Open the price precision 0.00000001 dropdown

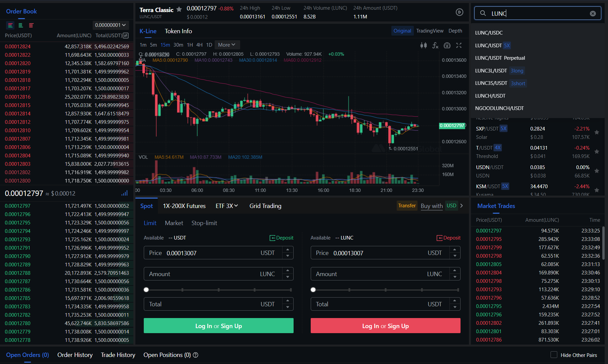pos(111,25)
